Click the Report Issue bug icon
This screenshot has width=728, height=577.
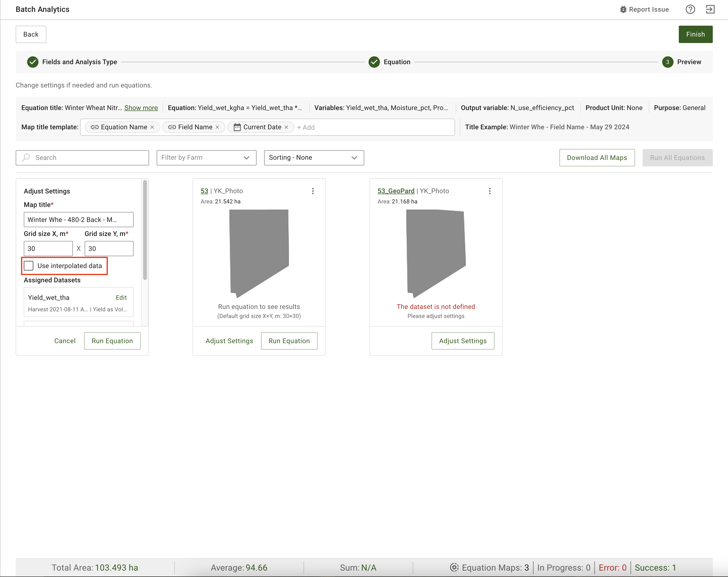[623, 10]
